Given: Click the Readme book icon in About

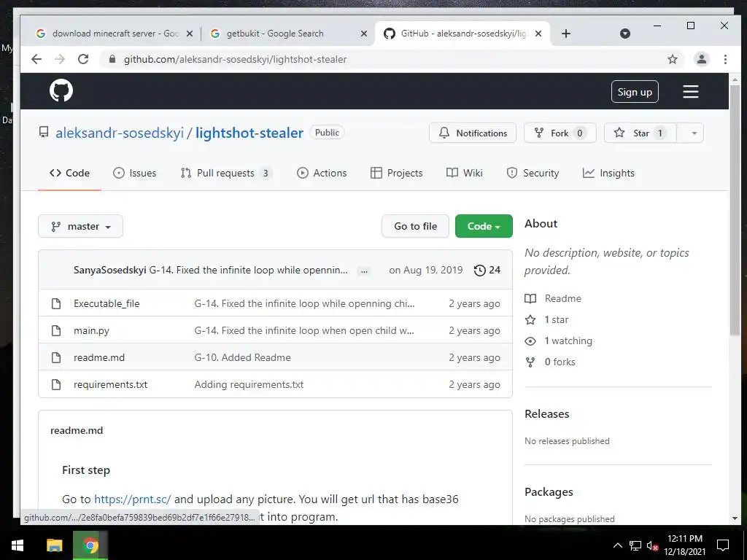Looking at the screenshot, I should pos(530,298).
